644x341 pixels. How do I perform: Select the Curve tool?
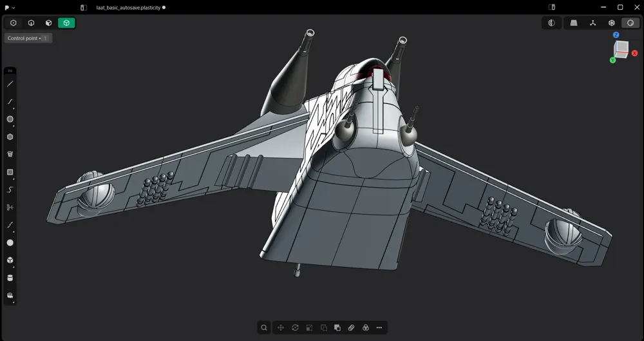[10, 102]
